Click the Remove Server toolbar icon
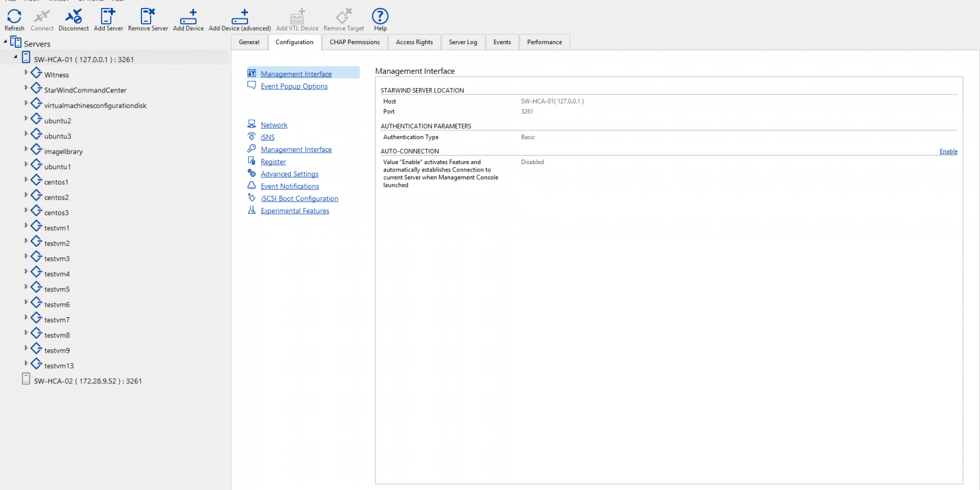Viewport: 980px width, 490px height. point(148,16)
